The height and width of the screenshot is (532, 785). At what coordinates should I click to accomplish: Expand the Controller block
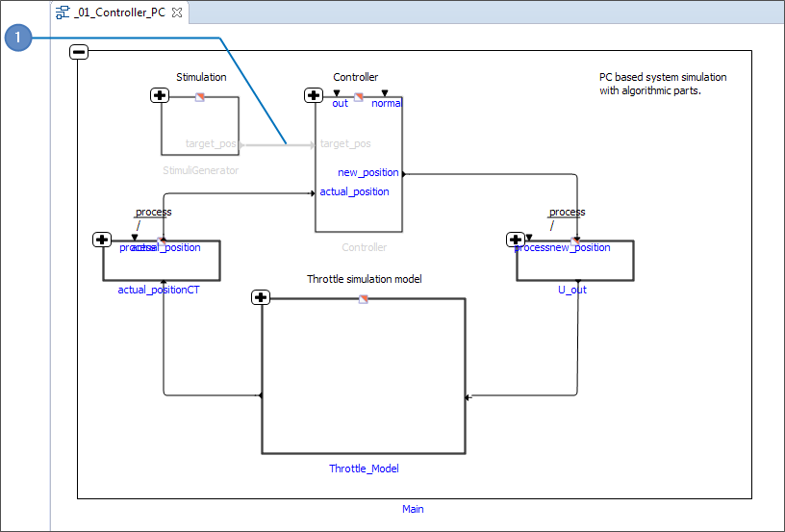[x=314, y=95]
